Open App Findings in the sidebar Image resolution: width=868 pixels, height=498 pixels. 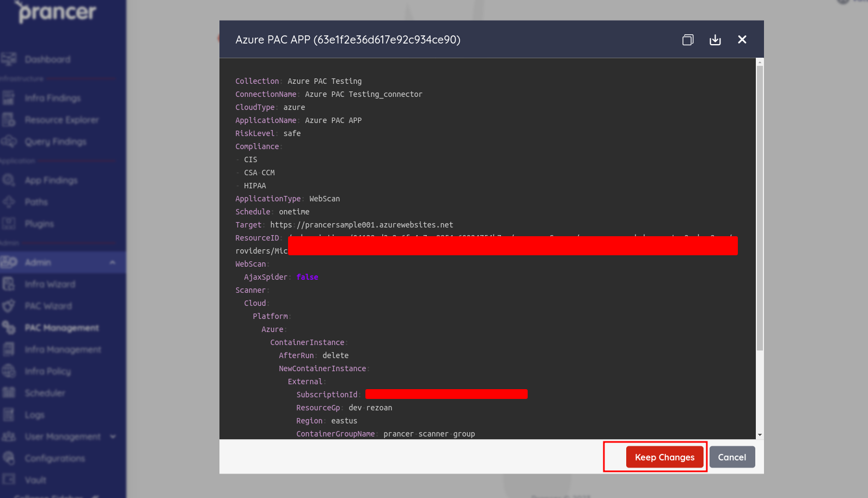51,180
